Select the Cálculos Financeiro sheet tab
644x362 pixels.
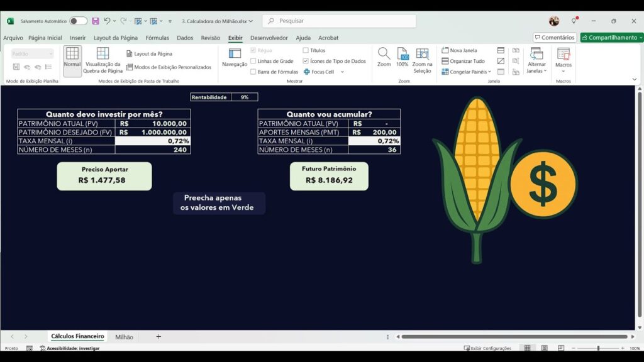(77, 336)
